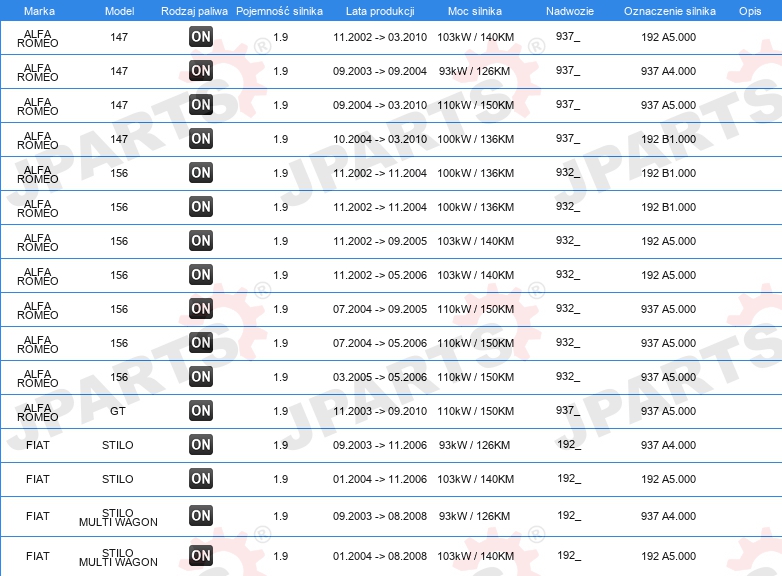
Task: Click the Moc silnika column header
Action: tap(475, 11)
